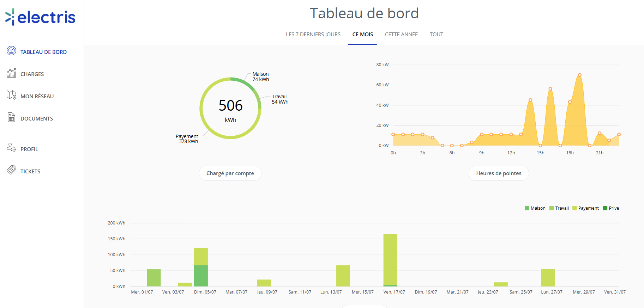Select the Cette année tab
This screenshot has height=308, width=644.
pyautogui.click(x=401, y=35)
